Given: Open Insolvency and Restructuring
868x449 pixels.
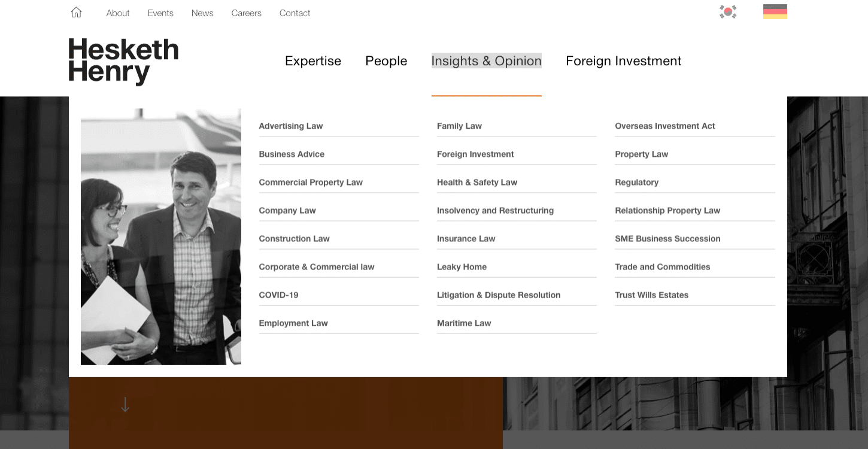Looking at the screenshot, I should click(495, 210).
